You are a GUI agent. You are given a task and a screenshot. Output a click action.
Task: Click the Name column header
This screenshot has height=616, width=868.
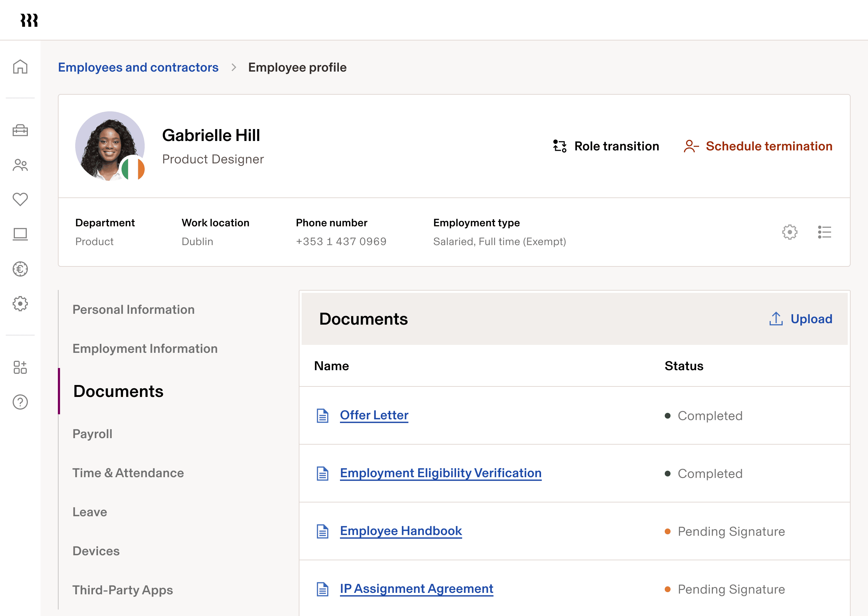(331, 365)
